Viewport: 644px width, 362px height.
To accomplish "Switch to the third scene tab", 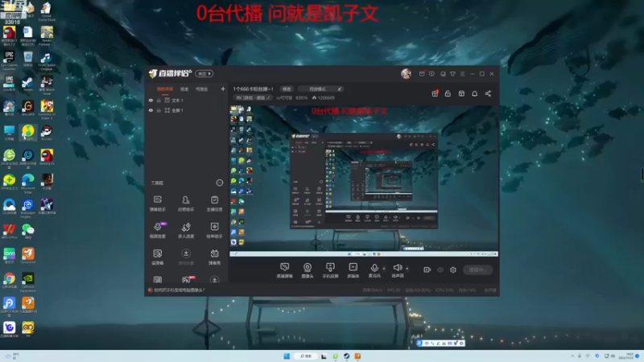I will tap(202, 89).
